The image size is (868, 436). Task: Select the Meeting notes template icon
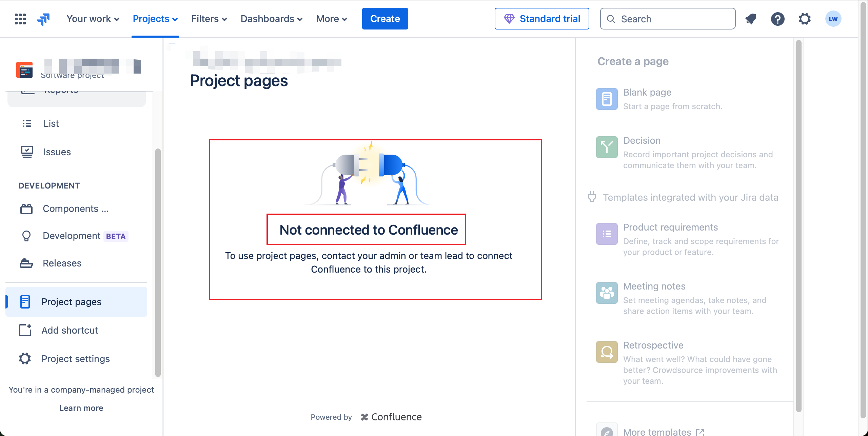[607, 293]
